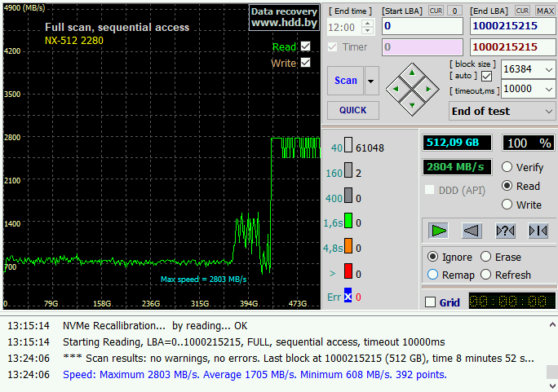
Task: Click the Start LBA 0 button
Action: pos(454,11)
